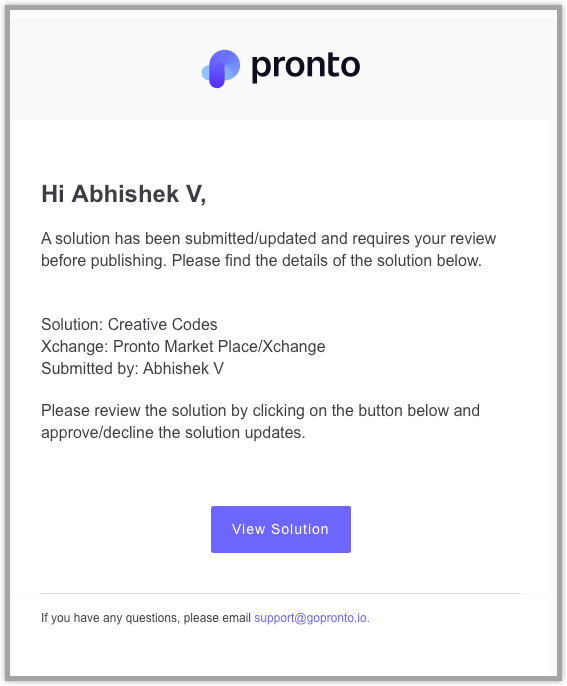Click the 'A solution has been submitted/updated' sentence
Viewport: 567px width, 686px height.
[268, 239]
